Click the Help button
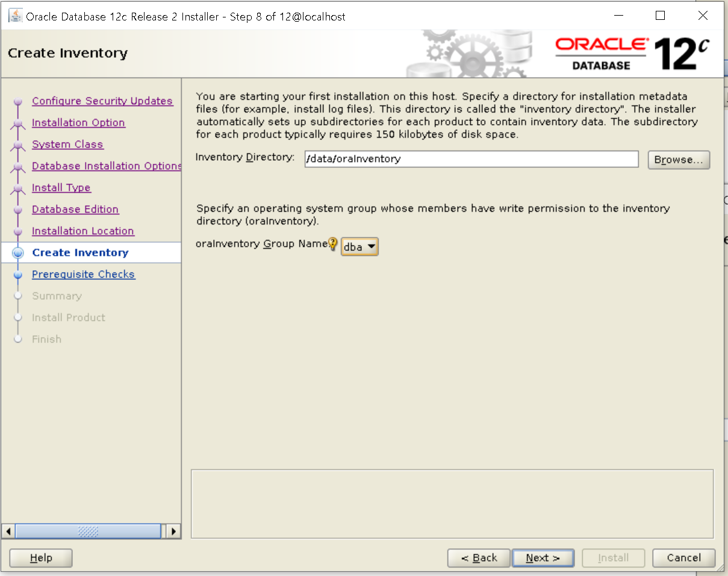Screen dimensions: 728x576 click(41, 558)
